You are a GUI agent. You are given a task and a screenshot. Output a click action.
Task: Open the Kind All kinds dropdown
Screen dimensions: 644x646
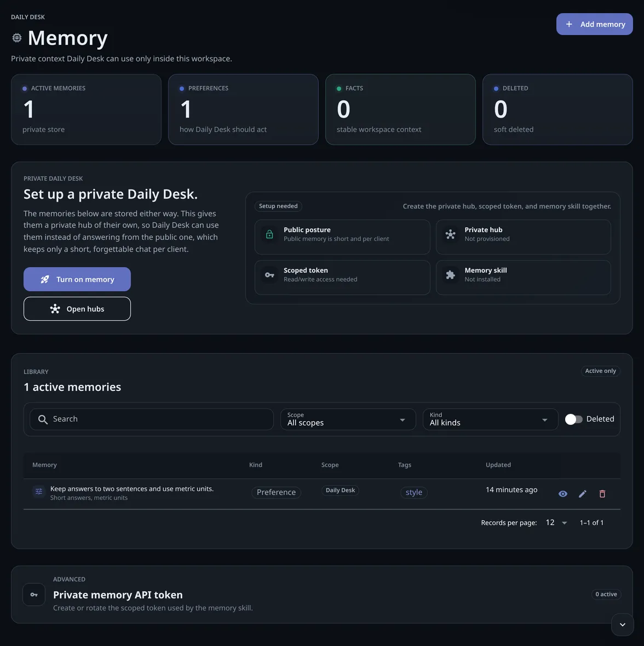tap(490, 419)
